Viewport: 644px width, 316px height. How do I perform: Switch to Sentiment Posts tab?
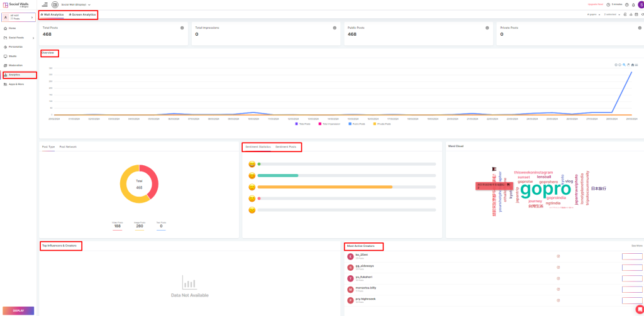pyautogui.click(x=286, y=146)
